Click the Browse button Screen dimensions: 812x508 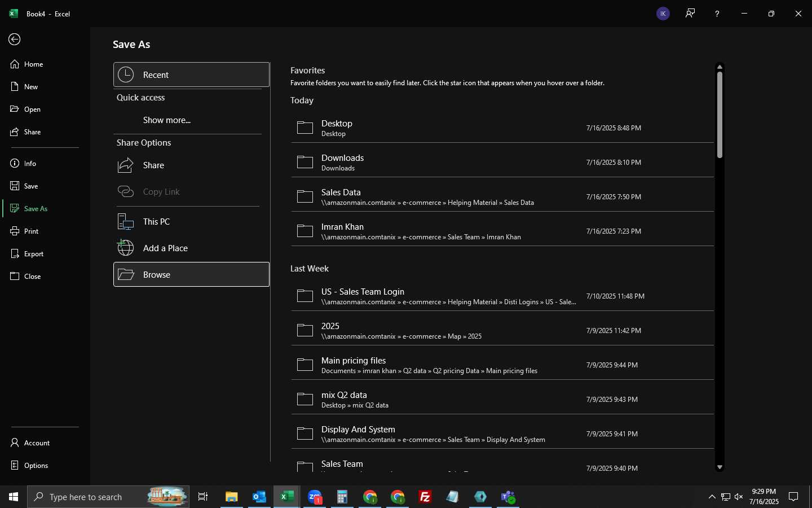[192, 274]
